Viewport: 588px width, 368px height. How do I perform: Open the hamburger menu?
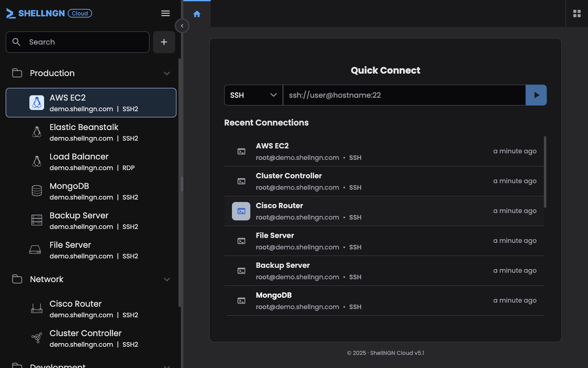pyautogui.click(x=165, y=13)
